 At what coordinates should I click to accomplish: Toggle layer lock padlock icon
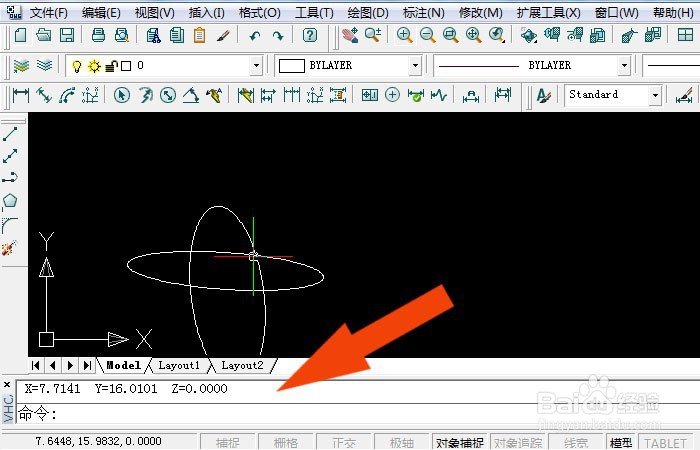tap(112, 67)
